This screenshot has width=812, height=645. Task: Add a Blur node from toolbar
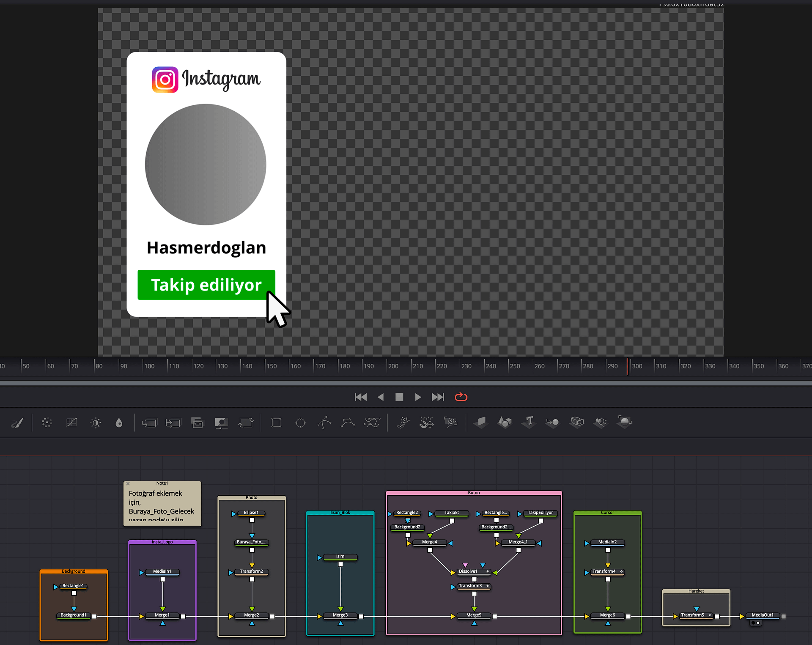pos(119,423)
